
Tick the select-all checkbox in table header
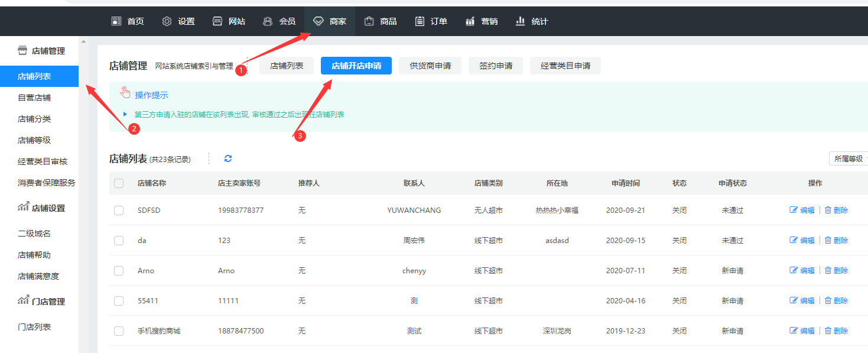tap(119, 183)
